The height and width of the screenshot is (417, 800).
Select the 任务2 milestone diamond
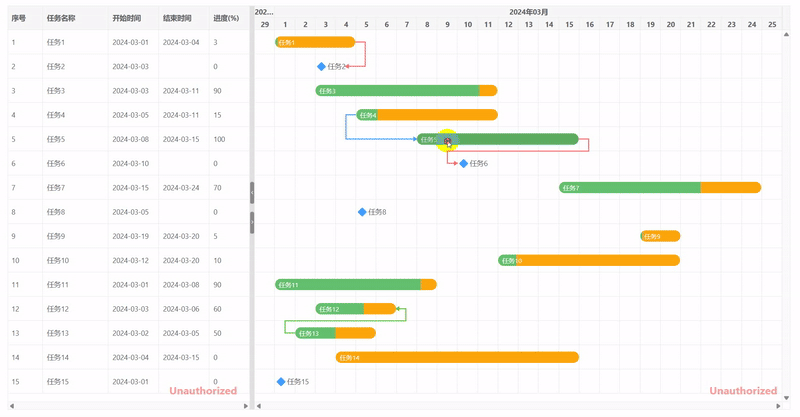[321, 66]
